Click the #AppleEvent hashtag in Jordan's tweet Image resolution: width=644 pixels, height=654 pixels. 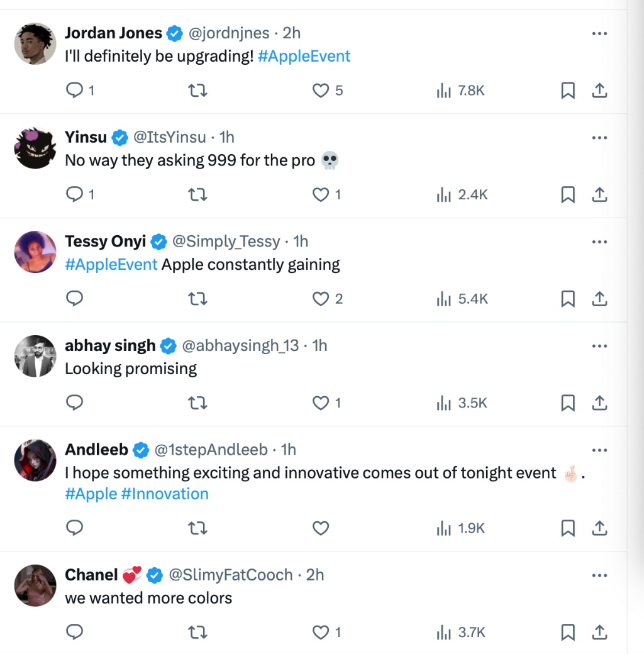tap(304, 56)
